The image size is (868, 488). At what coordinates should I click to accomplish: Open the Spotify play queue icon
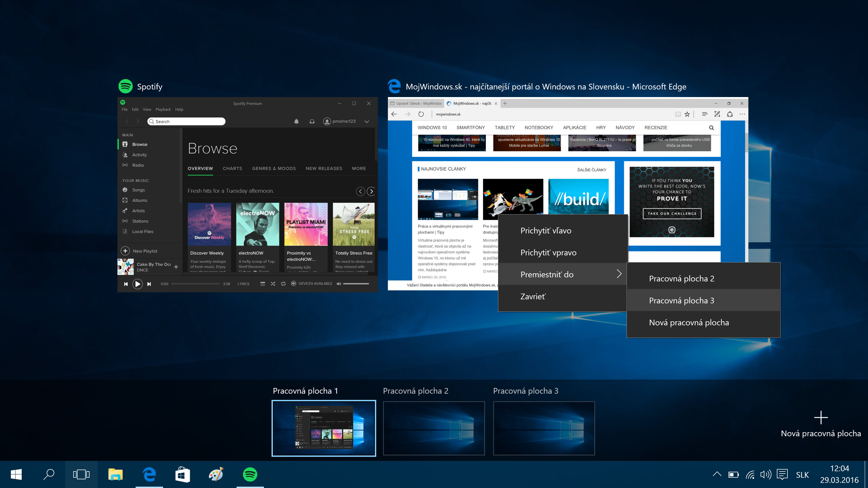(x=263, y=284)
